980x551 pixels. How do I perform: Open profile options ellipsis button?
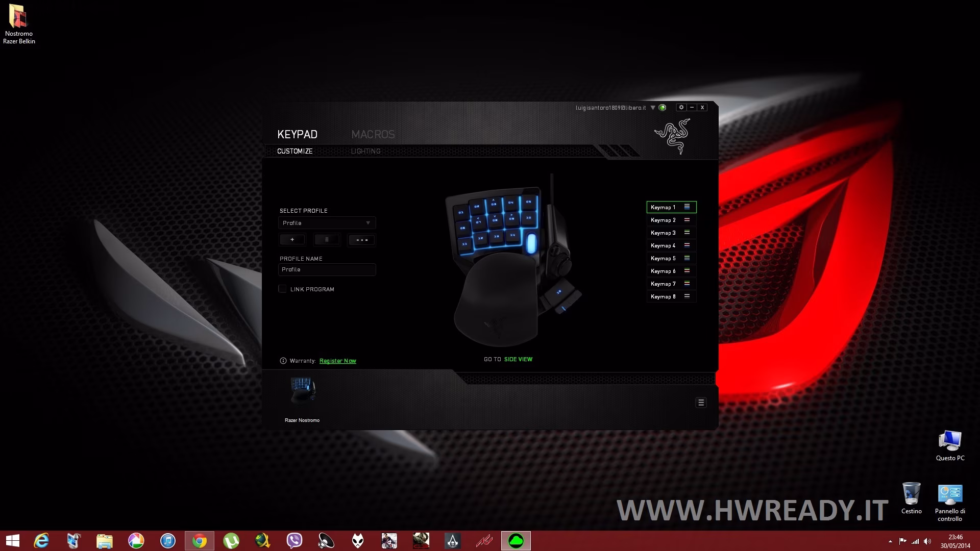(x=362, y=240)
